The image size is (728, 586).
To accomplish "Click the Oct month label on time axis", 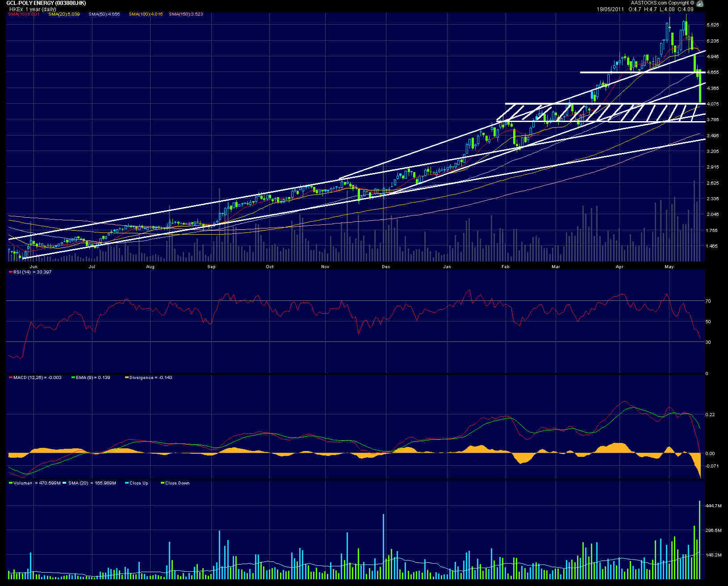I will click(270, 267).
